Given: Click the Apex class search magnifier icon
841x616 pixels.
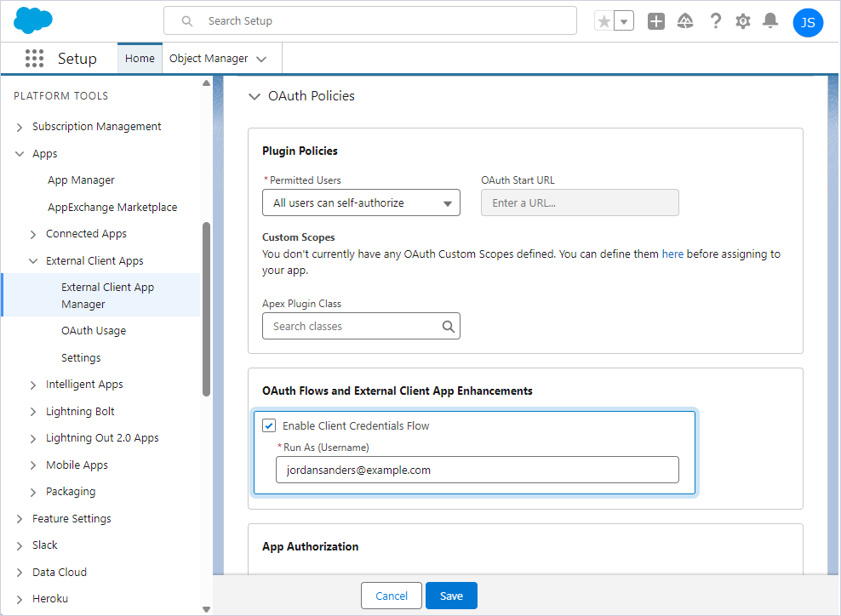Looking at the screenshot, I should 449,327.
